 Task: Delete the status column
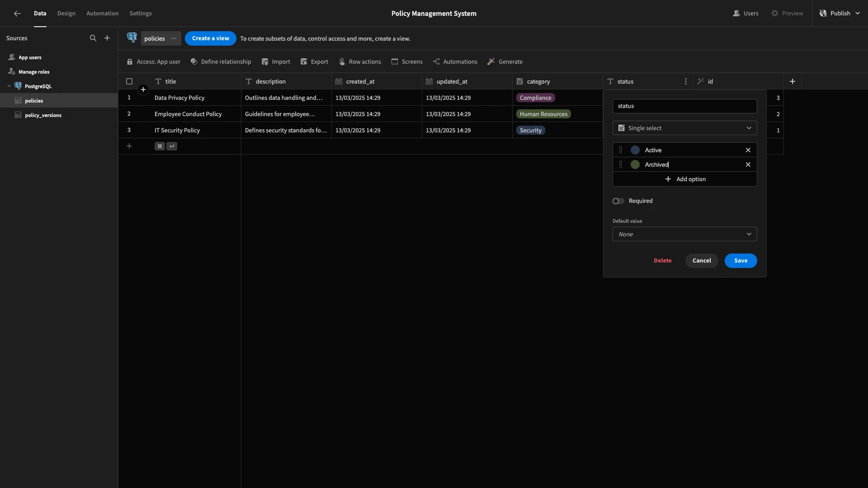pyautogui.click(x=662, y=261)
